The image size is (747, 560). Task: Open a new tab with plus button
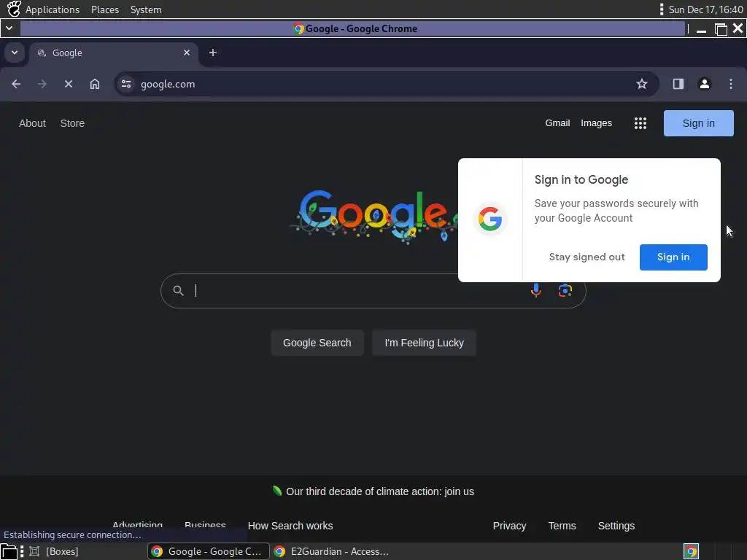213,52
